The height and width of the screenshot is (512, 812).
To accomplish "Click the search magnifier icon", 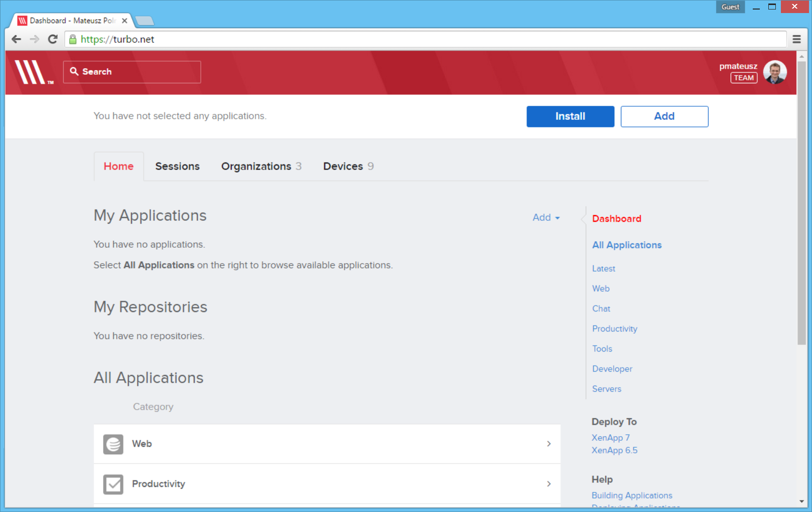I will click(x=74, y=72).
